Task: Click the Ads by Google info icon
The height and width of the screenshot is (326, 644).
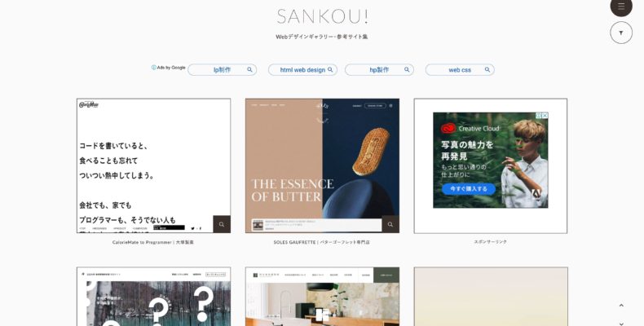Action: coord(153,68)
